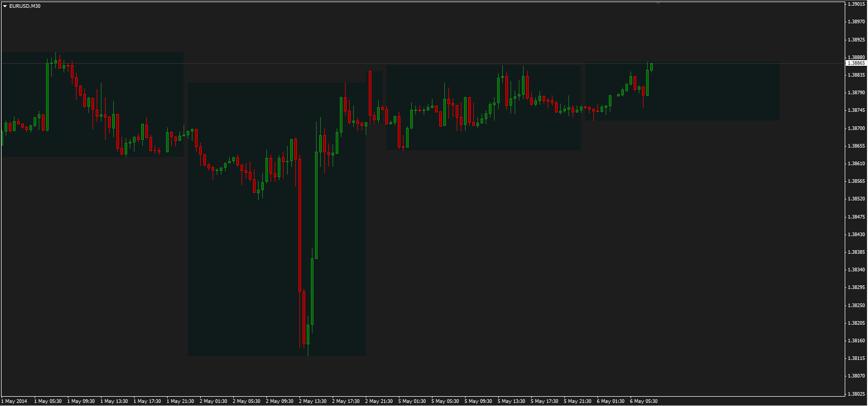Click the "1 May 21:30" time label

[x=181, y=401]
